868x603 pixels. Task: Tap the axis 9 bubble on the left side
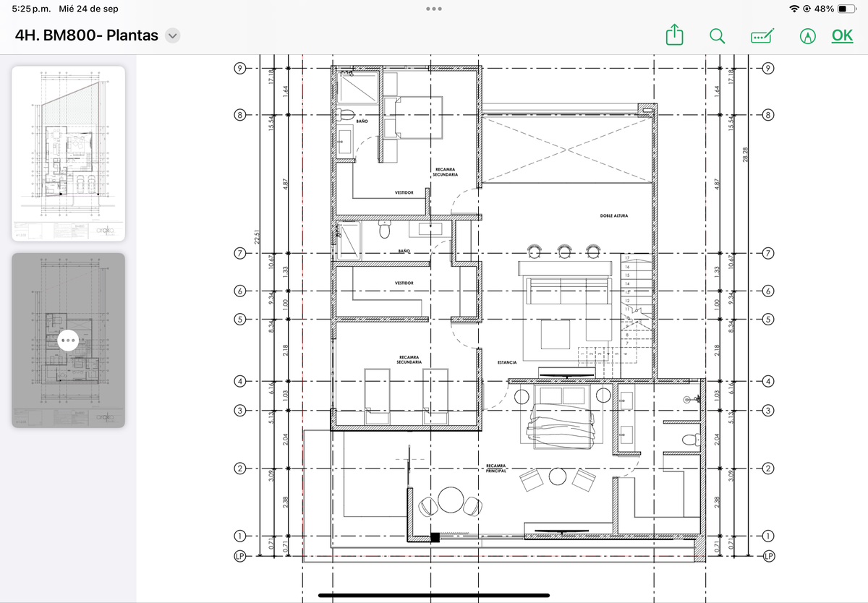point(239,69)
